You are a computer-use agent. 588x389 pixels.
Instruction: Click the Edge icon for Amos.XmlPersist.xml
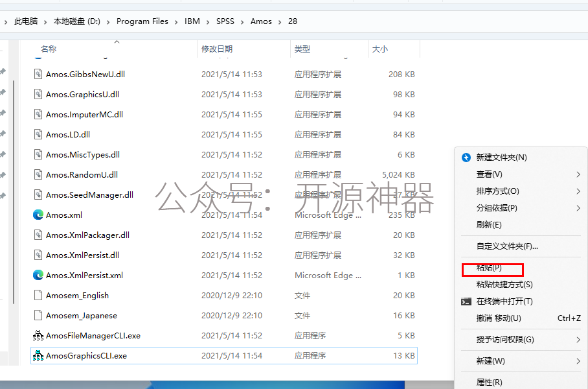pos(38,276)
